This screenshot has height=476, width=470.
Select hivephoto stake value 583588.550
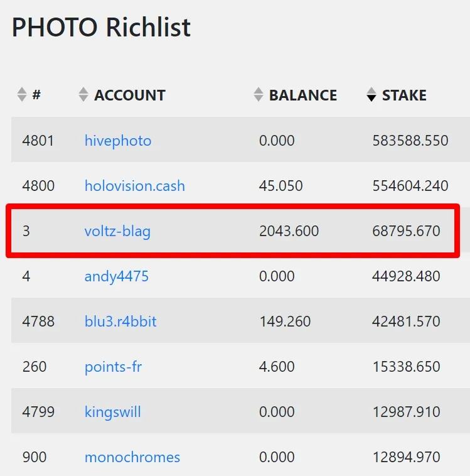coord(410,141)
